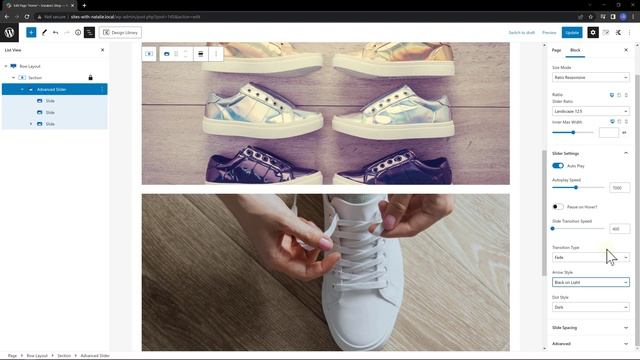Toggle the settings gear sidebar
640x360 pixels.
[x=593, y=32]
